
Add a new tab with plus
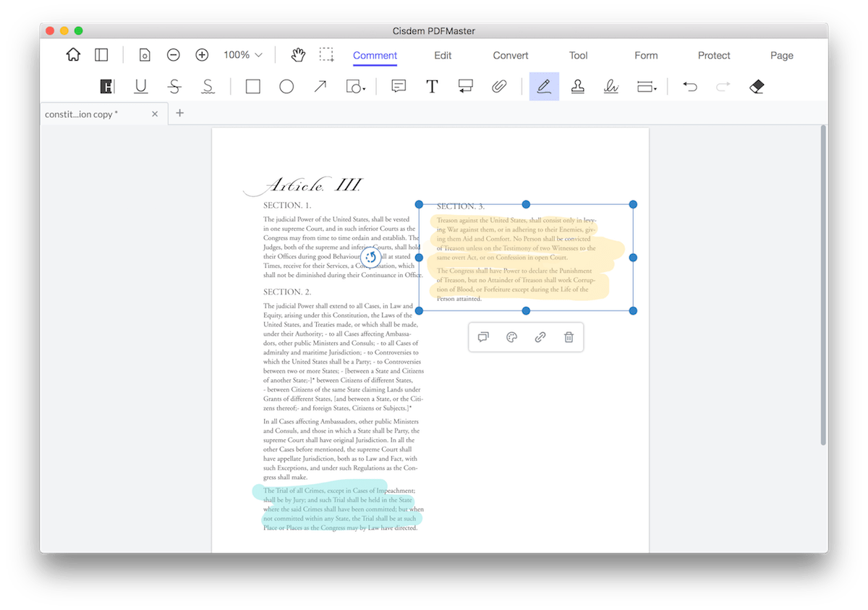coord(180,113)
